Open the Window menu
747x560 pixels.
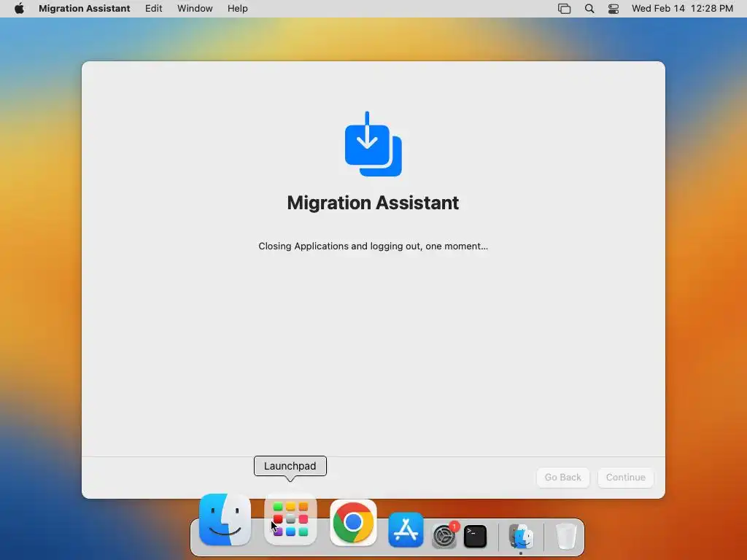tap(195, 9)
